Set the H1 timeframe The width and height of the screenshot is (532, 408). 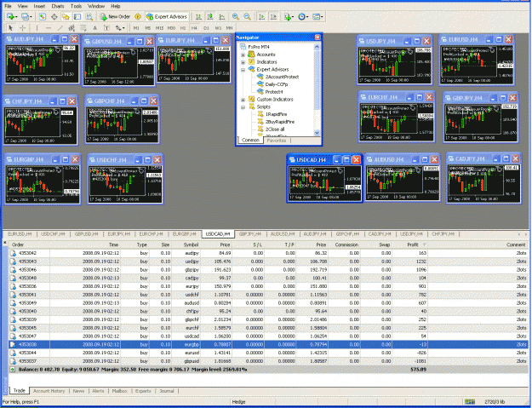click(183, 28)
